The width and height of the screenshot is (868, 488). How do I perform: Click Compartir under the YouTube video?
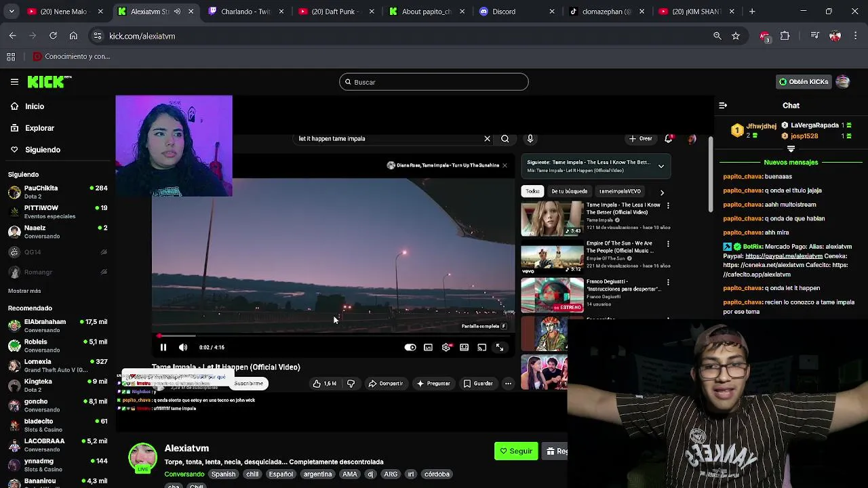pos(385,384)
